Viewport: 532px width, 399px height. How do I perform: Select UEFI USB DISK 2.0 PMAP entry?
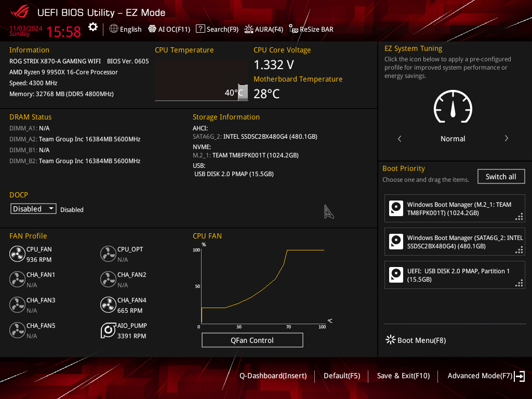click(x=455, y=275)
